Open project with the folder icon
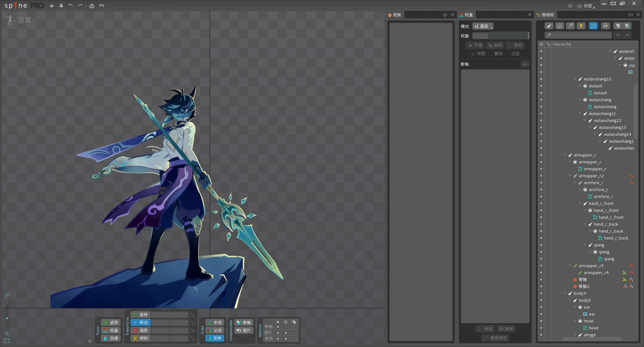Viewport: 644px width, 347px height. click(52, 6)
